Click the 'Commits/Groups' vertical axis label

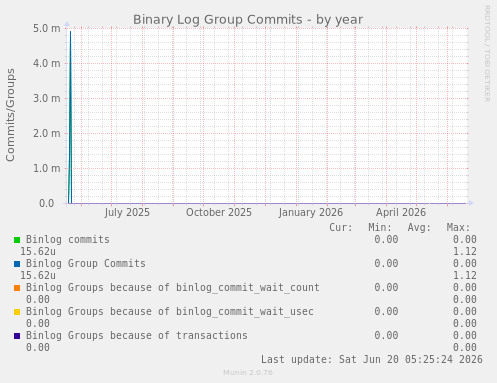click(x=10, y=115)
